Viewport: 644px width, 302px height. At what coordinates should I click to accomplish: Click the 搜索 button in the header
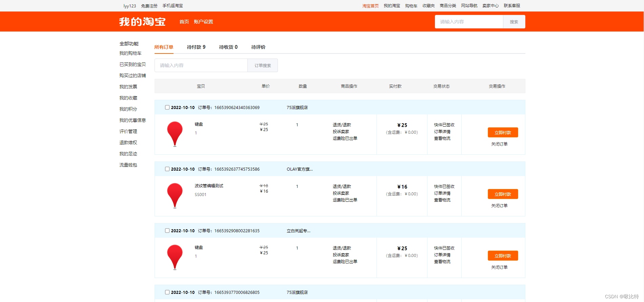(x=514, y=22)
